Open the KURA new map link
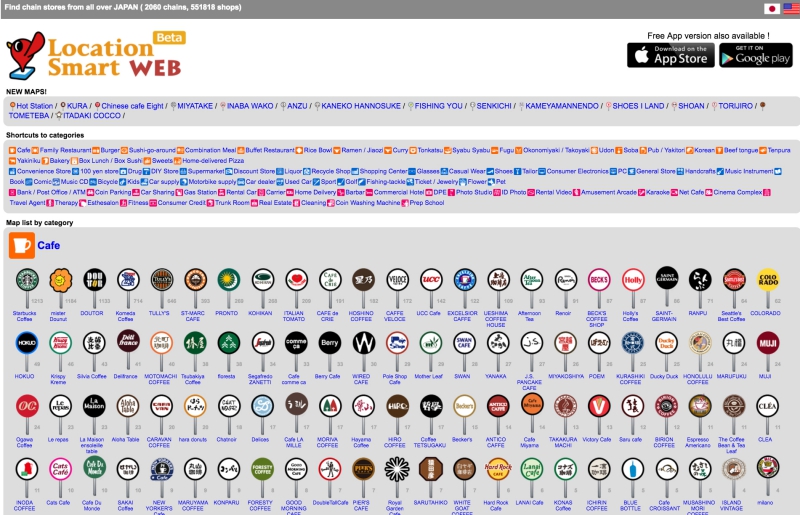Image resolution: width=800 pixels, height=515 pixels. [77, 106]
